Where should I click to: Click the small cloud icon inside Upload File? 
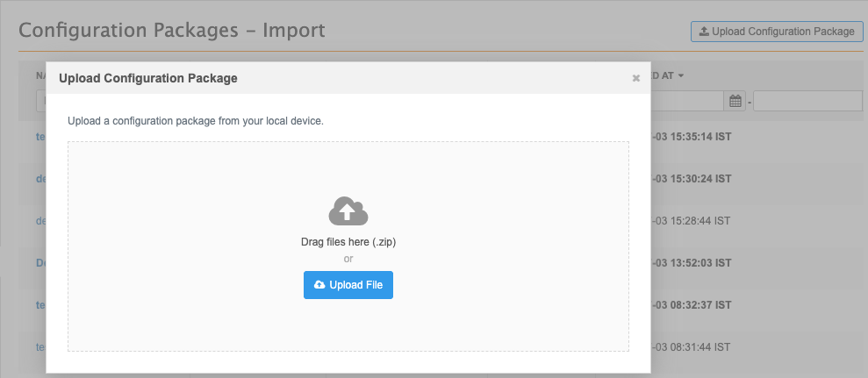[x=319, y=285]
